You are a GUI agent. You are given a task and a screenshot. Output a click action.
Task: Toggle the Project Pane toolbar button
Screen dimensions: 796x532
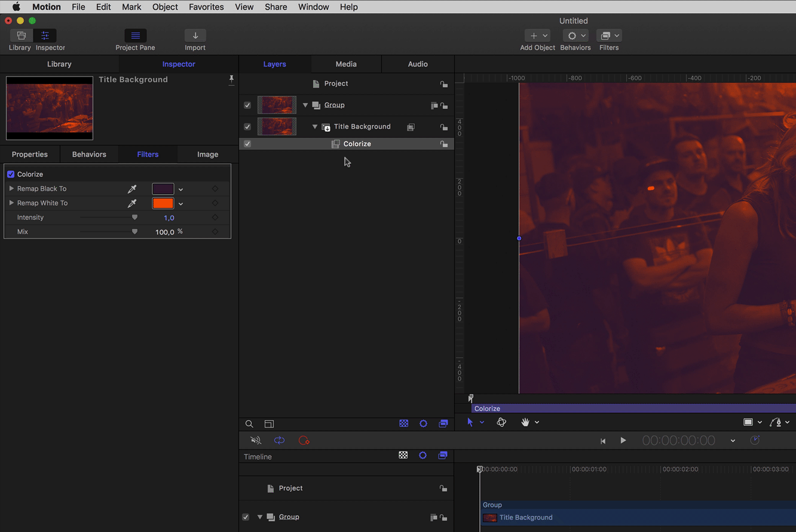pyautogui.click(x=135, y=36)
